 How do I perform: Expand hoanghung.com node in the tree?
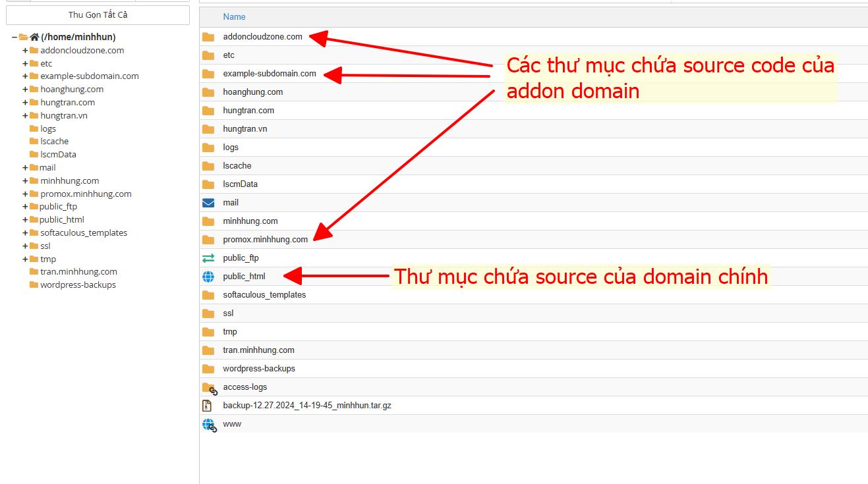pyautogui.click(x=25, y=90)
